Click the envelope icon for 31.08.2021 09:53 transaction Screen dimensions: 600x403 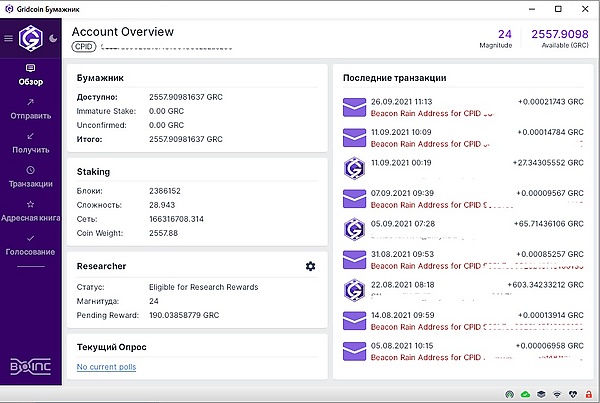(354, 260)
